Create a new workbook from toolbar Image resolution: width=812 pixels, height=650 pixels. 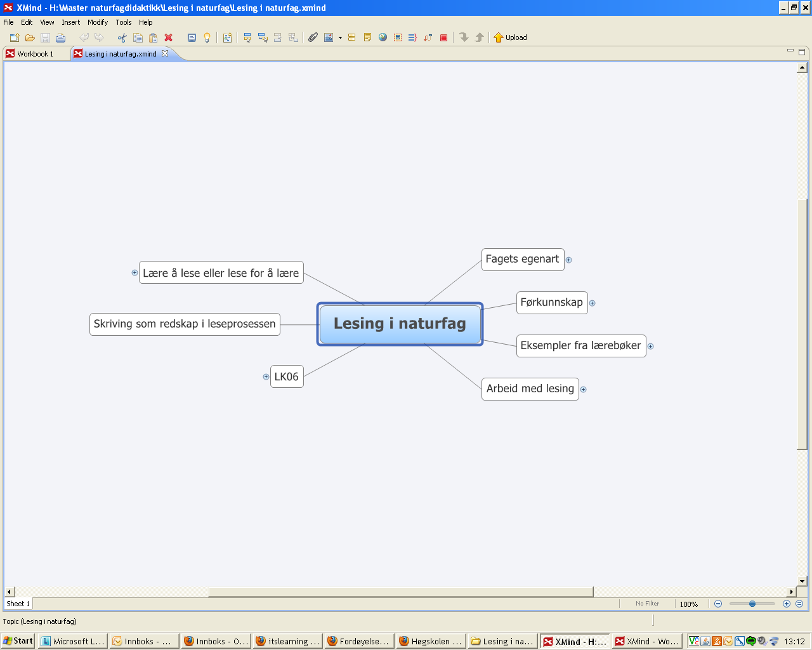[15, 37]
